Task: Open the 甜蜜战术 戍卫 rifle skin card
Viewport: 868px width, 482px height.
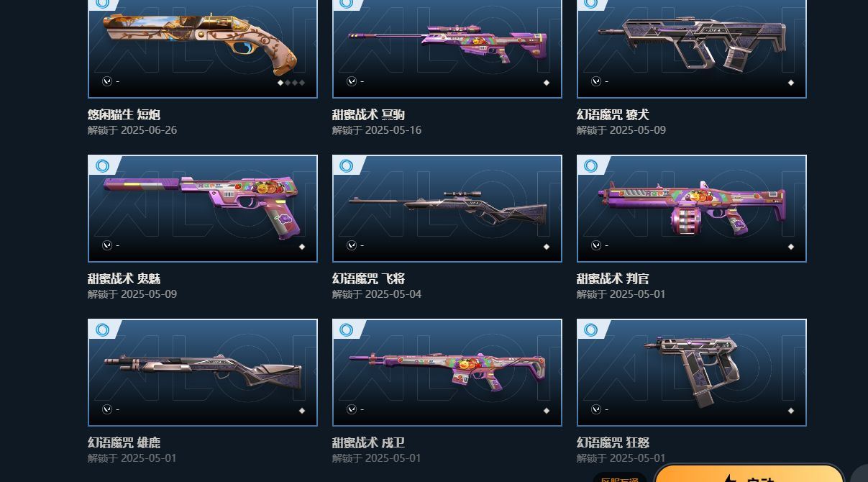Action: [447, 373]
